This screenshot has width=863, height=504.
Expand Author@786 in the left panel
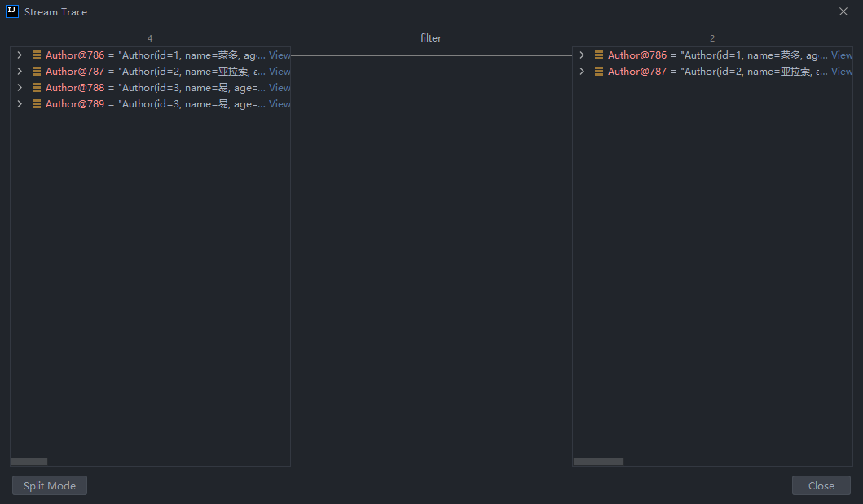[20, 55]
